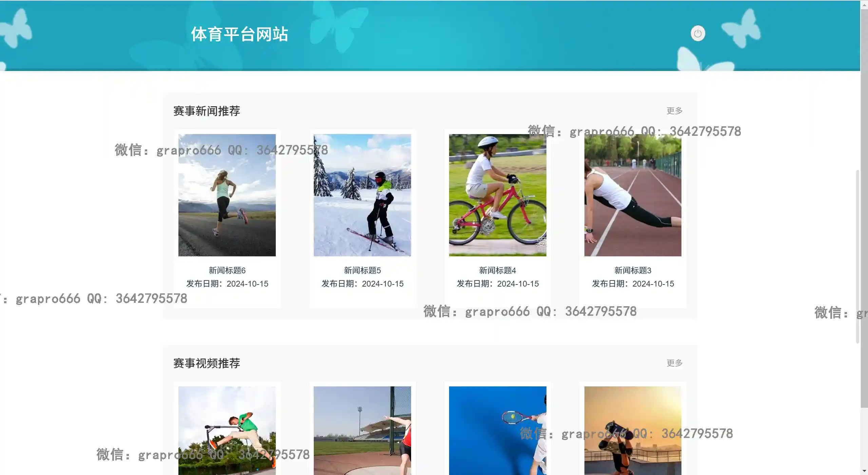The height and width of the screenshot is (475, 868).
Task: Click the 新闻标题3 title link
Action: pos(633,270)
